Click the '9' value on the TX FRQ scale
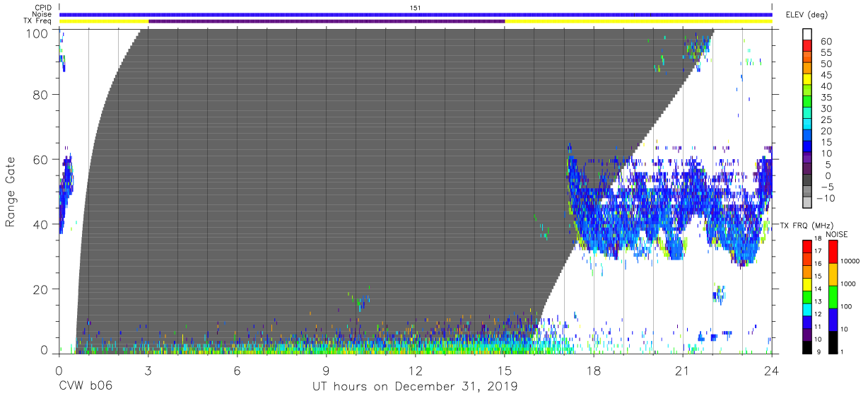 (x=819, y=351)
